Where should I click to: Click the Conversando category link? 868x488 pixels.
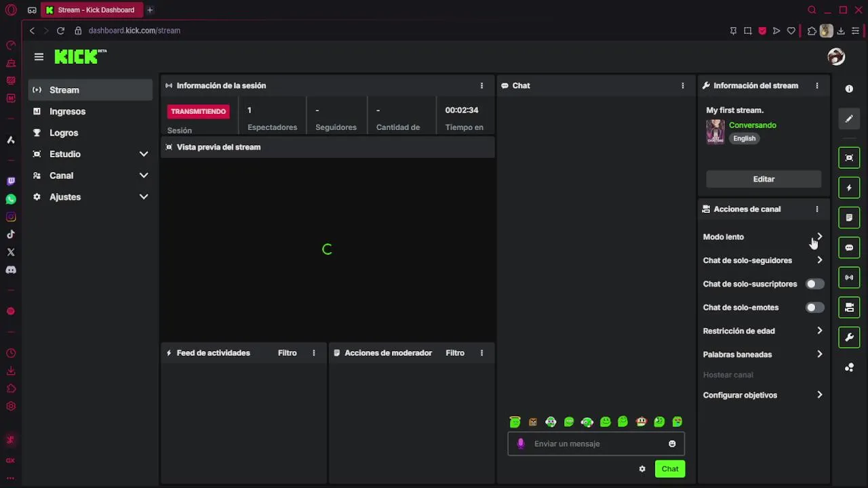click(753, 125)
